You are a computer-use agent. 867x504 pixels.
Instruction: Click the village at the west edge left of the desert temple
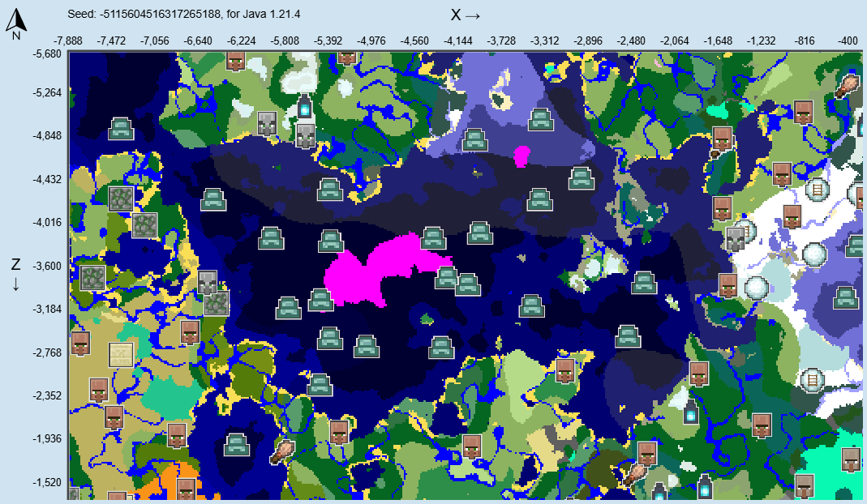81,344
